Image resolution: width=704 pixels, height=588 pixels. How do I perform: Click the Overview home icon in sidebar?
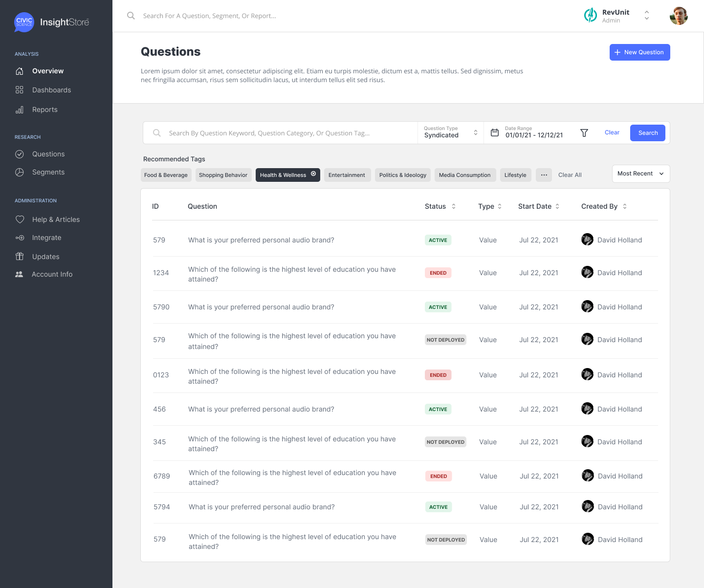coord(20,71)
